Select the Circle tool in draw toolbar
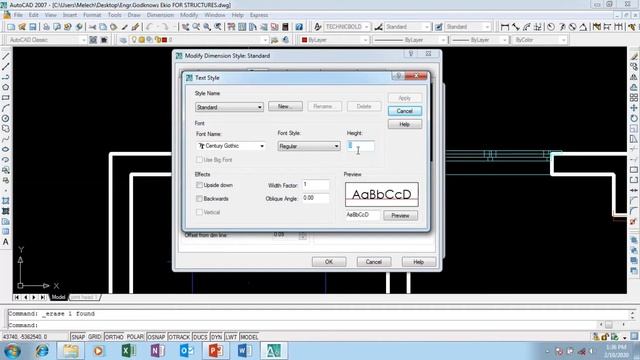 point(6,118)
